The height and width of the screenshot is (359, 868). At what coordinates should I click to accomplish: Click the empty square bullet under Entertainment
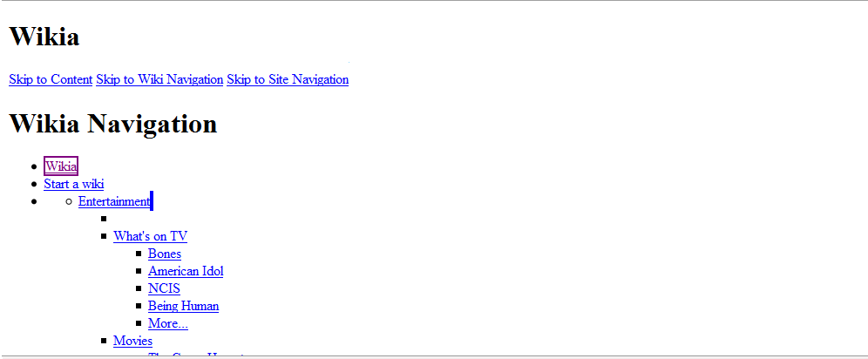[104, 219]
